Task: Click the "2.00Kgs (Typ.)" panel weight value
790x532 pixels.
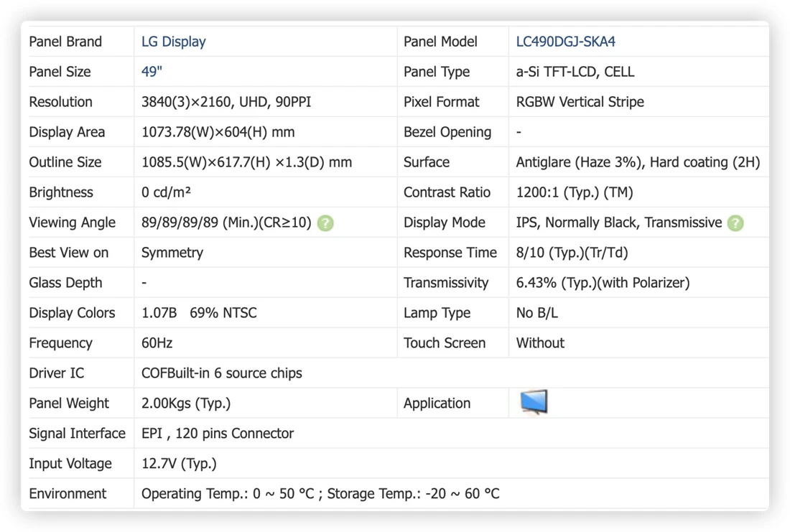Action: tap(186, 403)
